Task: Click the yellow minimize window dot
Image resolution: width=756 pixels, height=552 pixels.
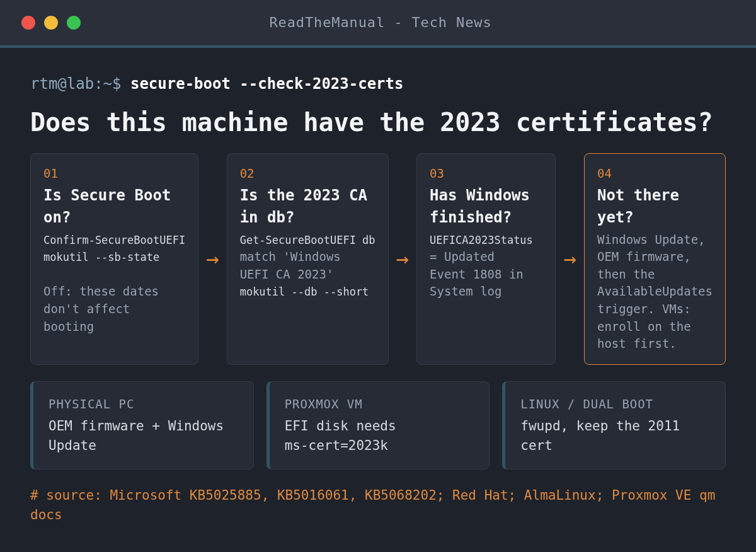Action: coord(51,23)
